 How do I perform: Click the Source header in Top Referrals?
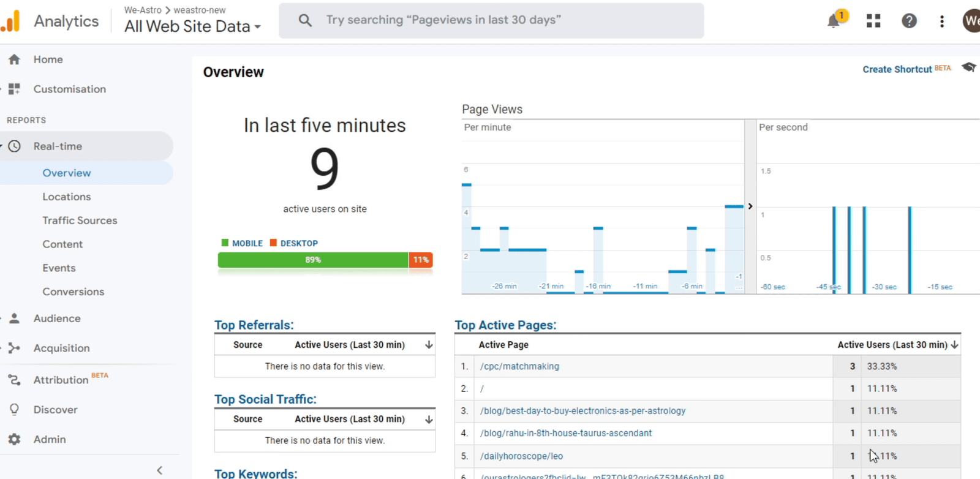pos(247,345)
